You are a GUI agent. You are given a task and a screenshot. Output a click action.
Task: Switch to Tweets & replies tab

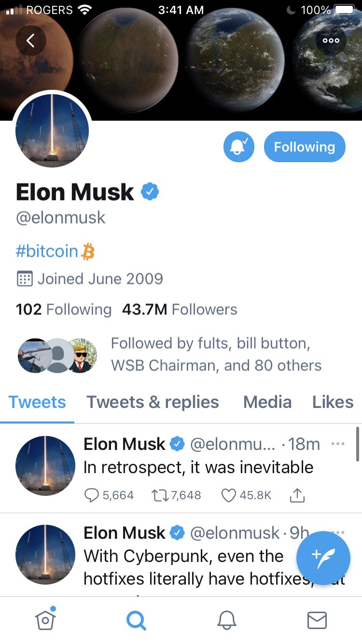(153, 402)
